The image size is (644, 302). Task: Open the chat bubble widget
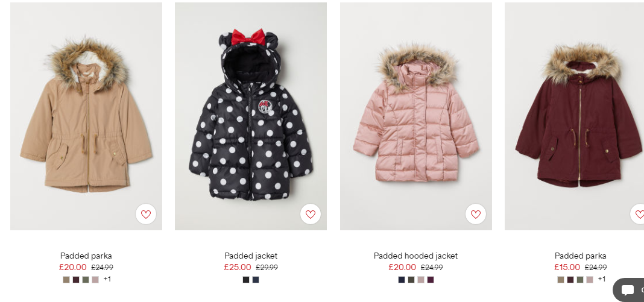pyautogui.click(x=629, y=290)
